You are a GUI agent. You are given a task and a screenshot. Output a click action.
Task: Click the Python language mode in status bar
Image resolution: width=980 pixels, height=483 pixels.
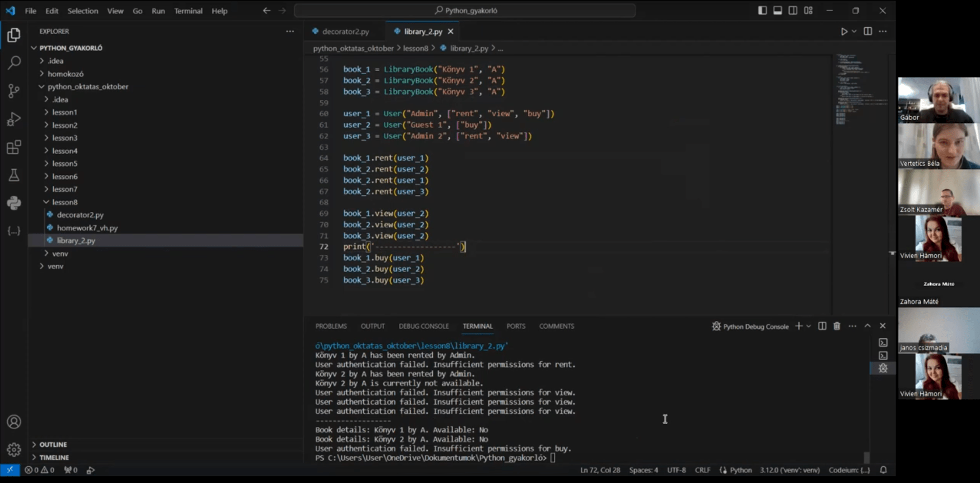click(740, 470)
